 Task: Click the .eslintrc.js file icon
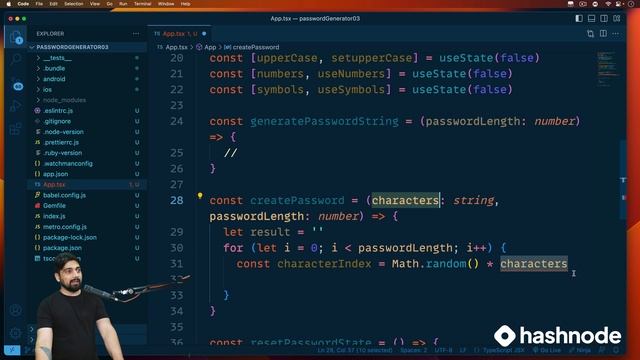pos(38,111)
